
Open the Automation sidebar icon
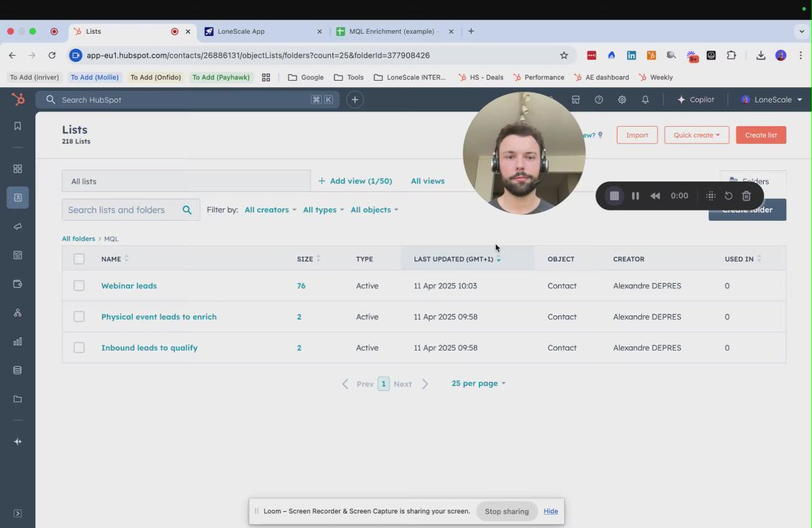tap(18, 312)
